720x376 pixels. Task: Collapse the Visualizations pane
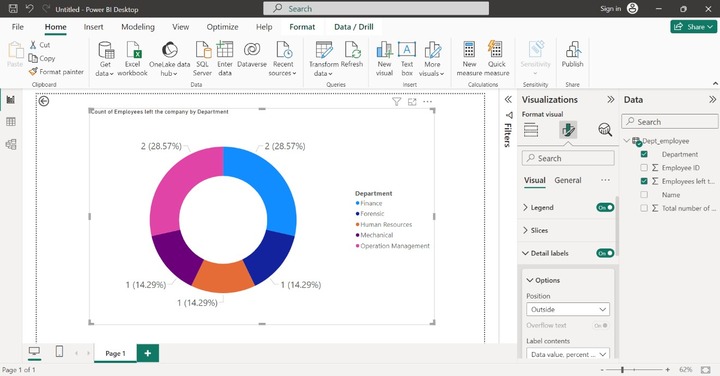(x=610, y=100)
